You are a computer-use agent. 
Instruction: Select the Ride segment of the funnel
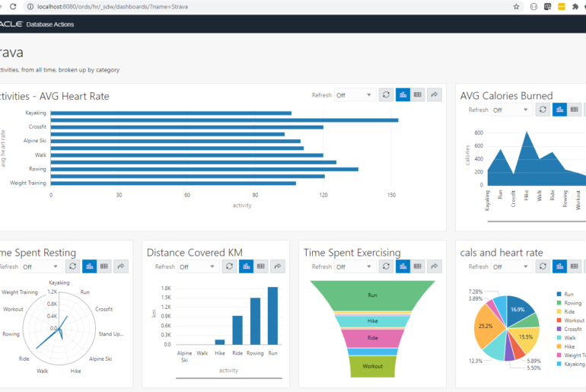click(x=373, y=338)
